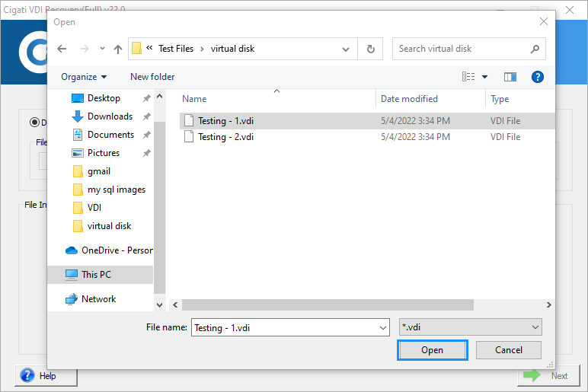Screen dimensions: 588x392
Task: Open the *.vdi file type dropdown
Action: pyautogui.click(x=471, y=327)
